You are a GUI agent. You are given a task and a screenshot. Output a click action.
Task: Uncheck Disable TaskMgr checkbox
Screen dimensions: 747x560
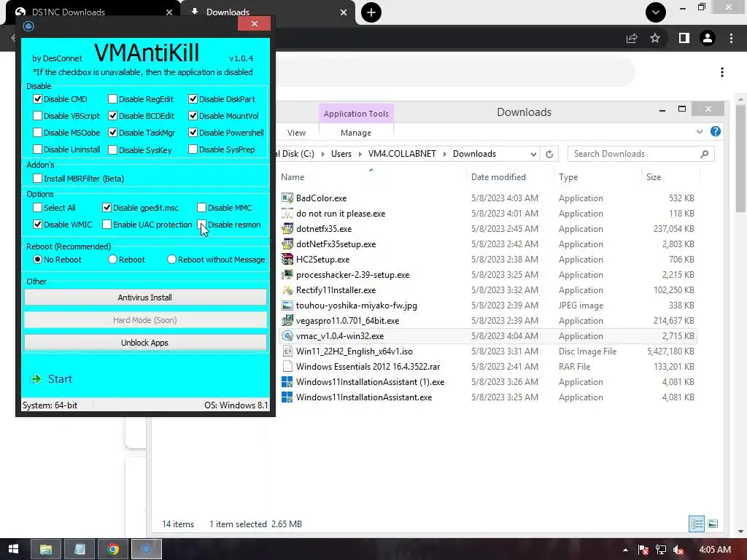point(112,133)
